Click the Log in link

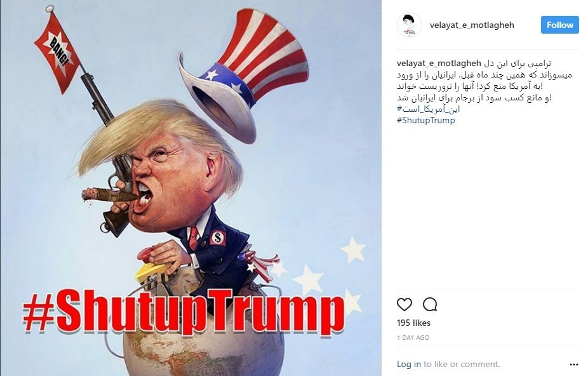coord(409,365)
